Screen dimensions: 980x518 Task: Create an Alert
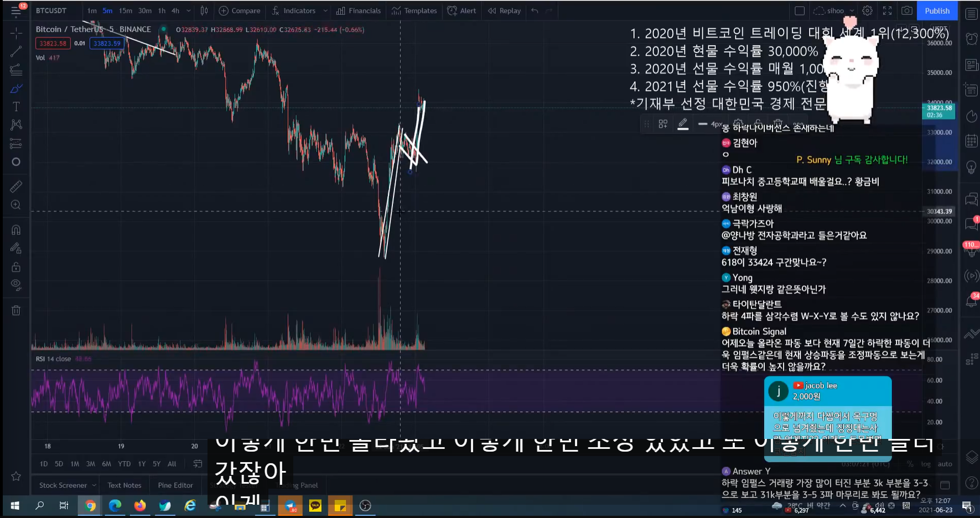(462, 11)
